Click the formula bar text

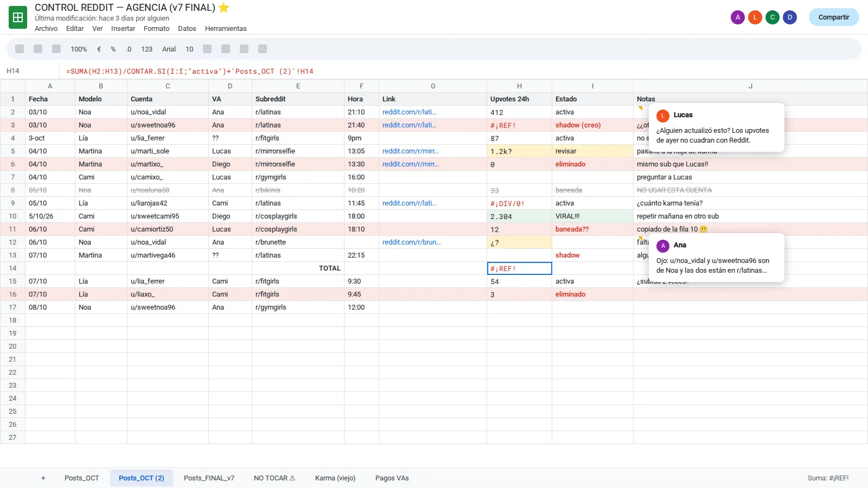point(190,71)
